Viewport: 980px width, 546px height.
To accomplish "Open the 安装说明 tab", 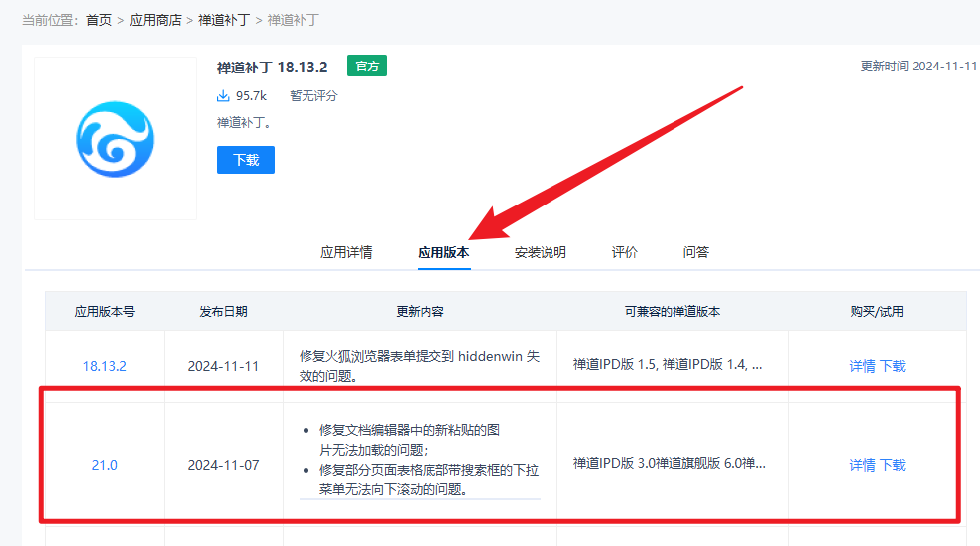I will (x=540, y=252).
